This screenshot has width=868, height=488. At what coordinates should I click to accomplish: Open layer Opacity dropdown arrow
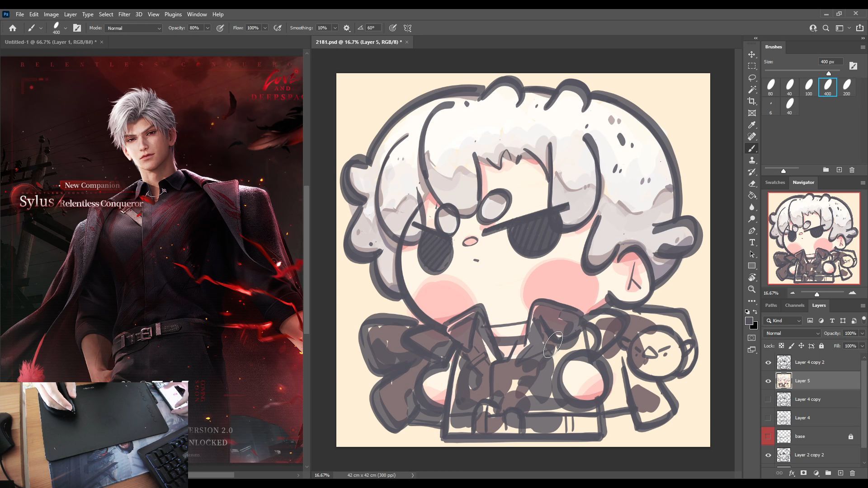coord(862,333)
